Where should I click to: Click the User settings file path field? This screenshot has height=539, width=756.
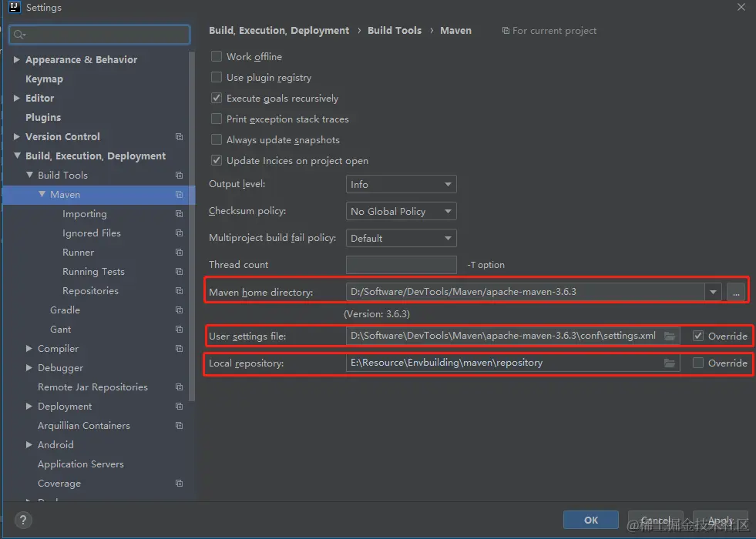(512, 336)
